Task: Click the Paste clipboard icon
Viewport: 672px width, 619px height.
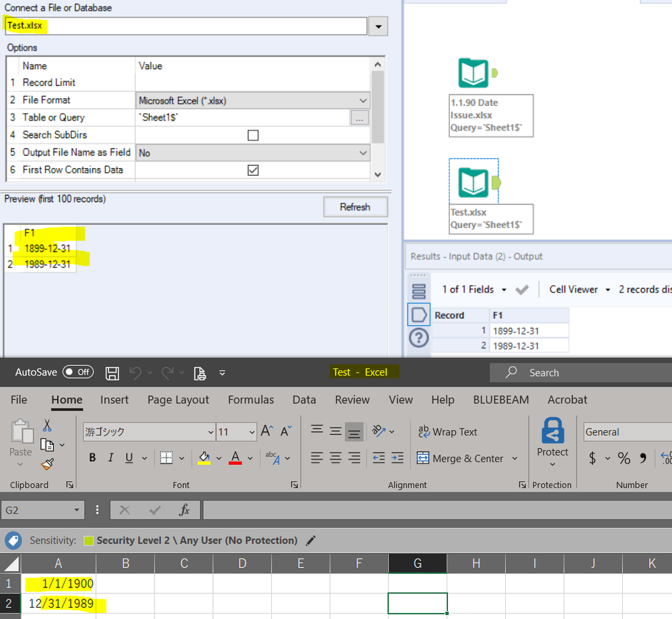Action: [x=22, y=431]
